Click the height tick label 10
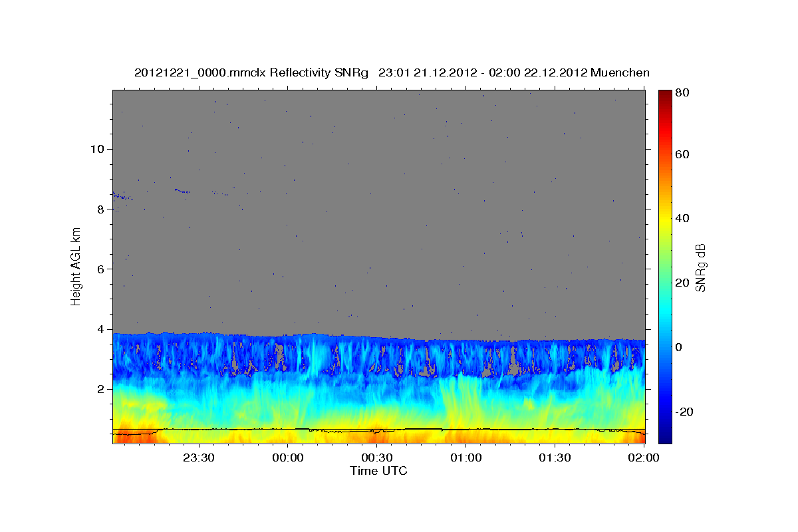Image resolution: width=798 pixels, height=532 pixels. pos(97,149)
